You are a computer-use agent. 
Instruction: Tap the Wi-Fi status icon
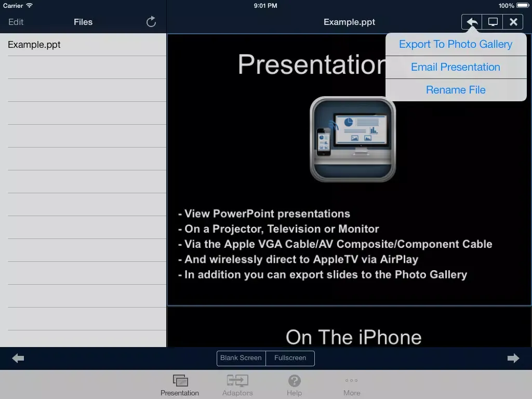coord(30,5)
